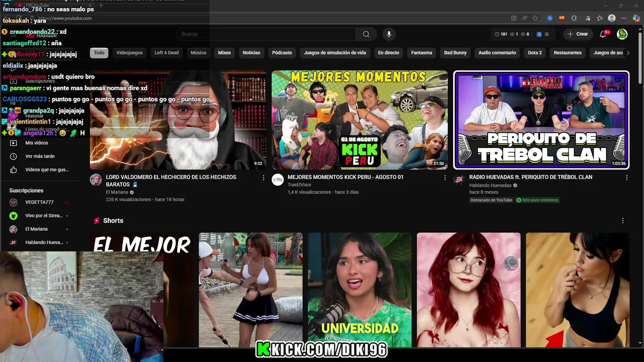The height and width of the screenshot is (362, 644).
Task: Click the vidIQ extension icon in Edge toolbar
Action: [550, 18]
